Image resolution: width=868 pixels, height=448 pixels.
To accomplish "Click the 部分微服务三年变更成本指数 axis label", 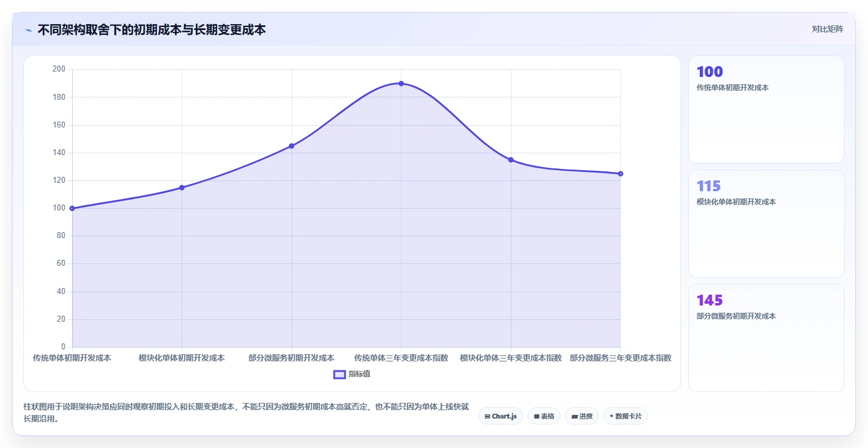I will coord(620,358).
